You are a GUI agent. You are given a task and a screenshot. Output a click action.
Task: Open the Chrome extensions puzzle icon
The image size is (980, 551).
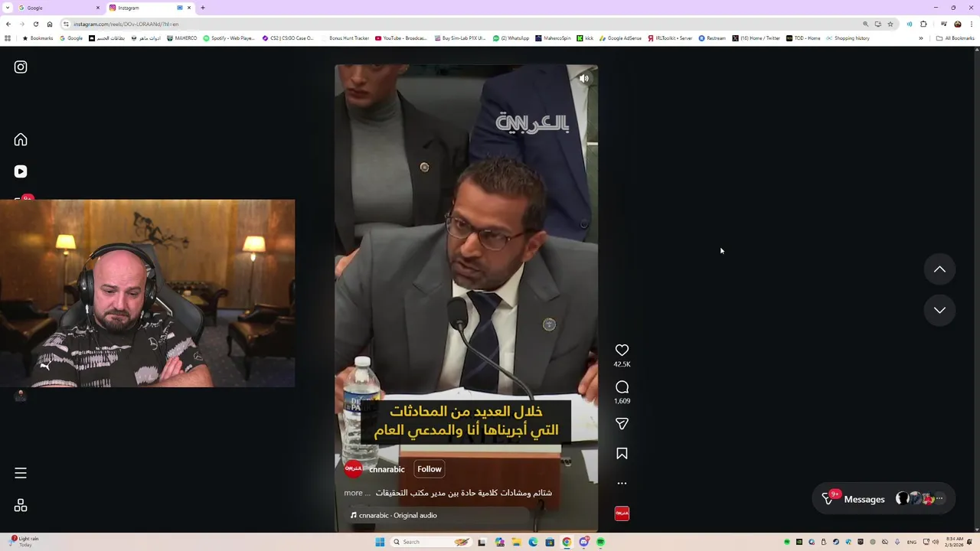point(923,24)
